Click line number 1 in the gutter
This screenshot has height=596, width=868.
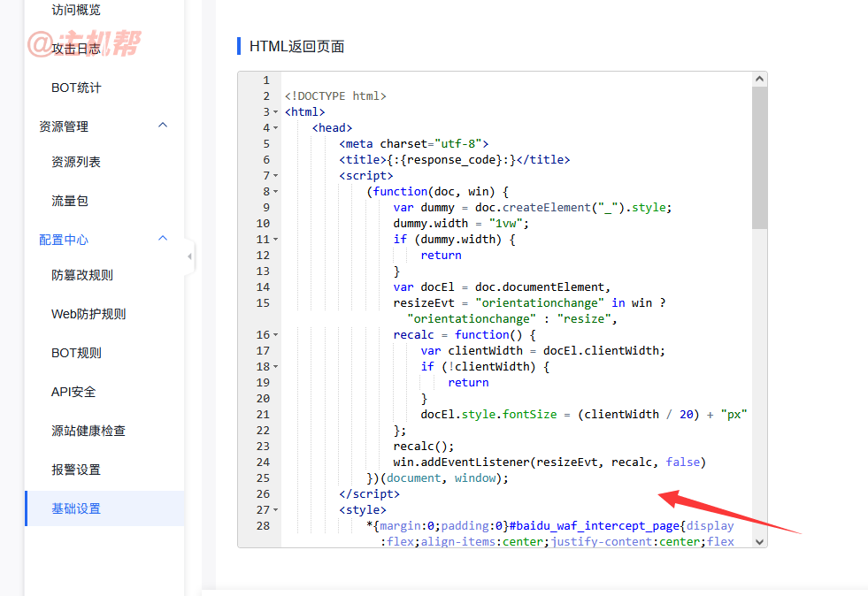click(266, 80)
